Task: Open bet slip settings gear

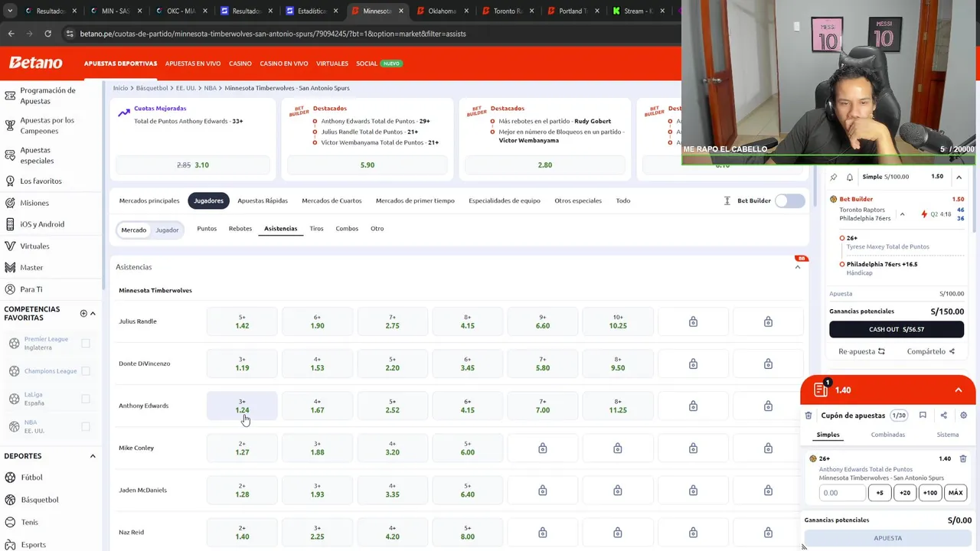Action: coord(963,416)
